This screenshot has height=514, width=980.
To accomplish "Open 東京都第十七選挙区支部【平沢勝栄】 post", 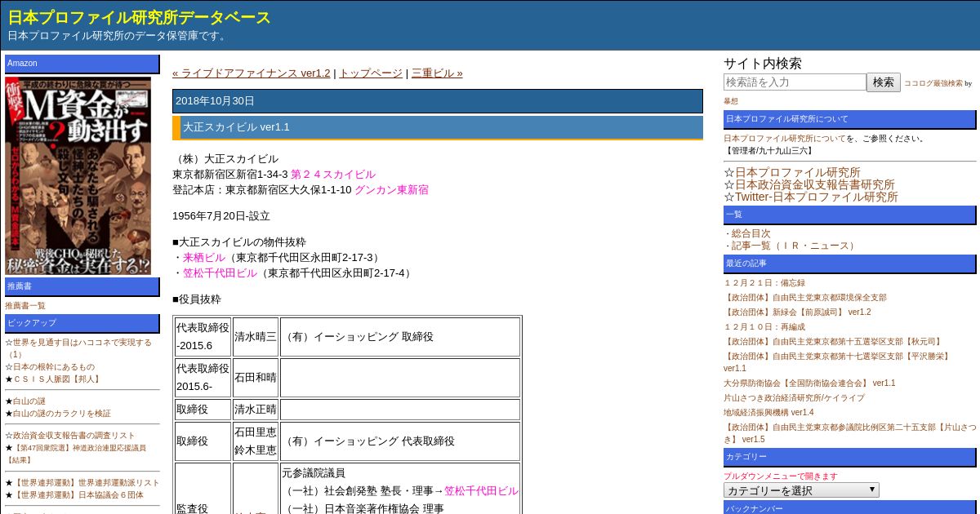I will pos(838,362).
